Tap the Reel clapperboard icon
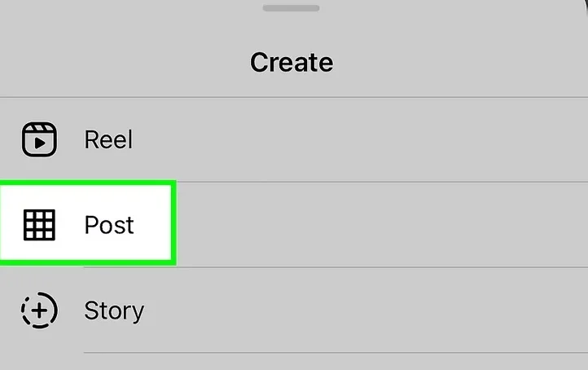The image size is (588, 370). click(x=38, y=139)
